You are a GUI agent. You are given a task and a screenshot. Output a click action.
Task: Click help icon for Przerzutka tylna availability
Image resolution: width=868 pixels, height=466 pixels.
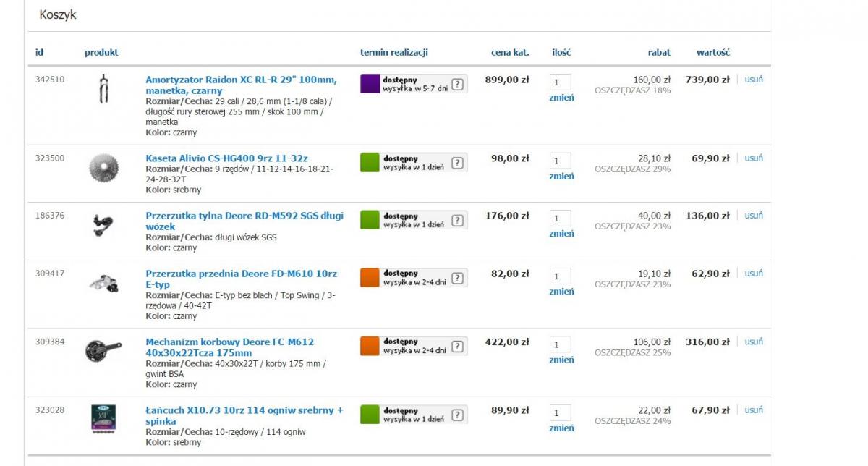[457, 220]
